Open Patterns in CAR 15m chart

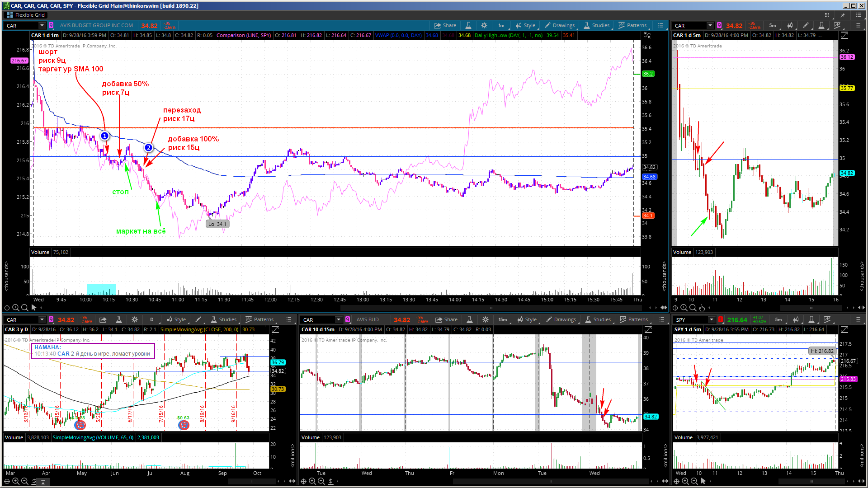(x=634, y=320)
